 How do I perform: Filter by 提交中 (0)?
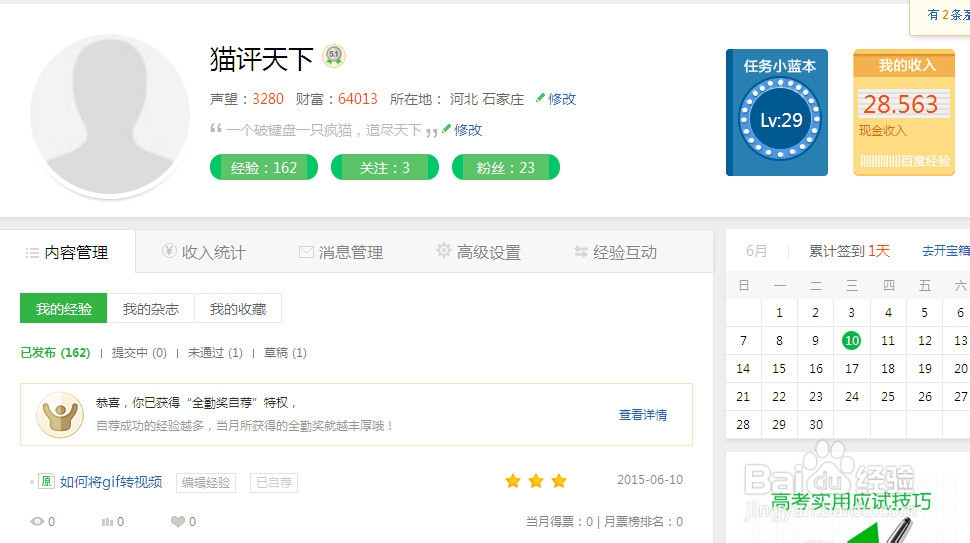[139, 353]
